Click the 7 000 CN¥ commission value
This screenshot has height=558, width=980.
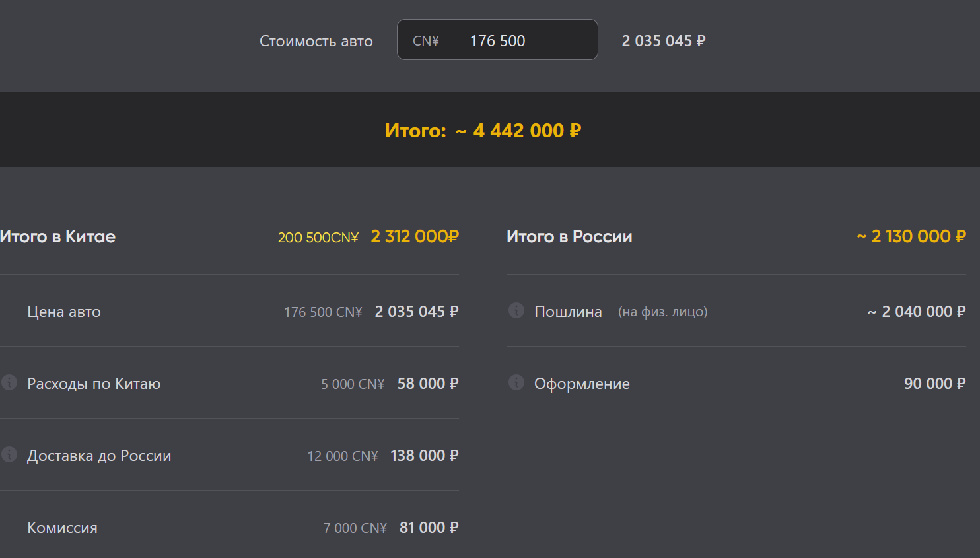pyautogui.click(x=355, y=528)
